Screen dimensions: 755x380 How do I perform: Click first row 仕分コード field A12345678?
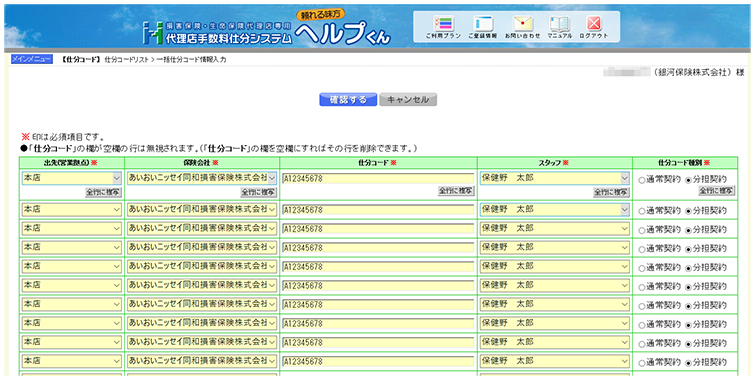(378, 179)
